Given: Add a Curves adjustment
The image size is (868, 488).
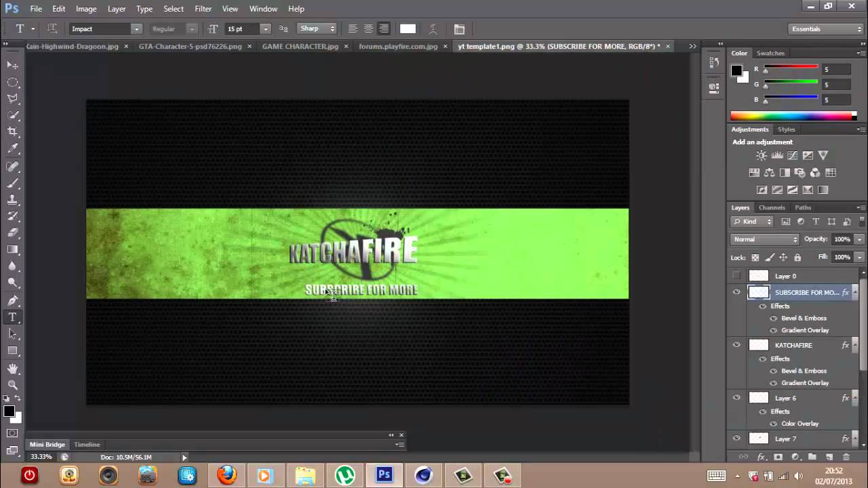Looking at the screenshot, I should coord(792,155).
